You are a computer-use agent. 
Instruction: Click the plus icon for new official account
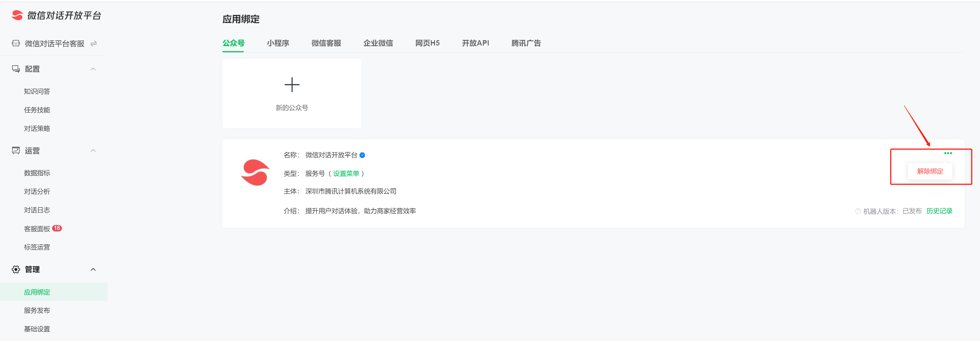pos(292,85)
